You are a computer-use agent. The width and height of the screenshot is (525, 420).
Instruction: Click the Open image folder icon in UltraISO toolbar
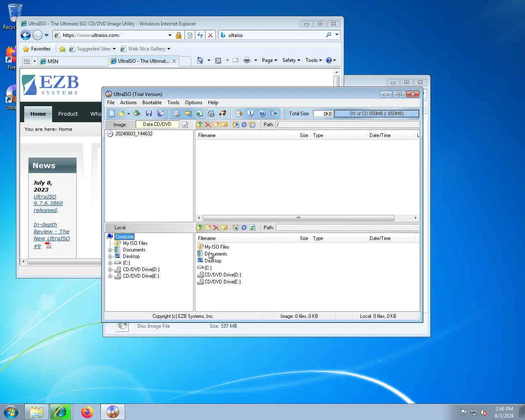[x=121, y=114]
